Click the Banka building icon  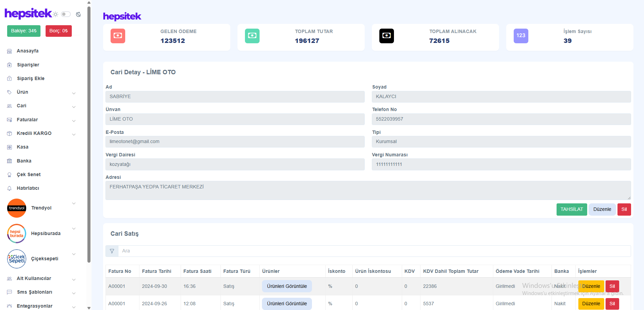tap(10, 161)
